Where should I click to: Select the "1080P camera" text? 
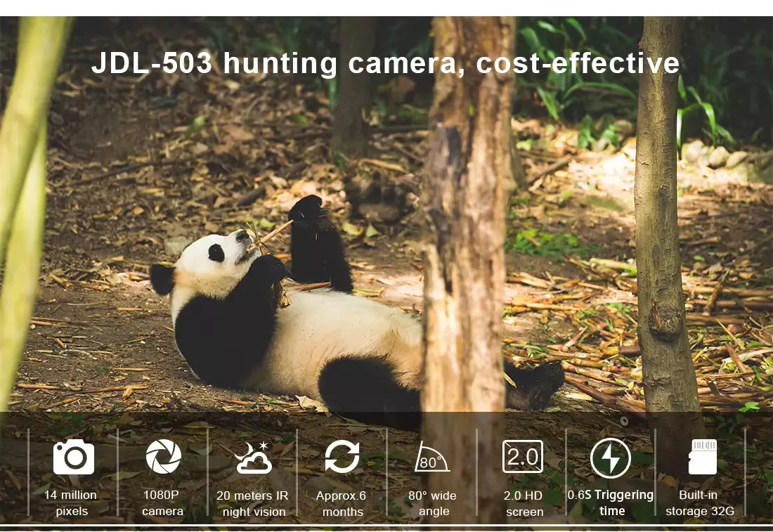(162, 503)
